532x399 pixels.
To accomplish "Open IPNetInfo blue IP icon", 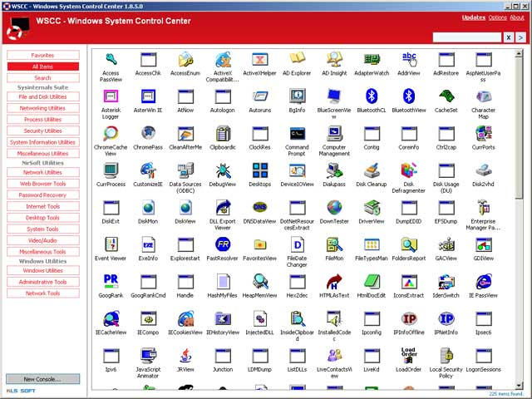I will pos(446,318).
